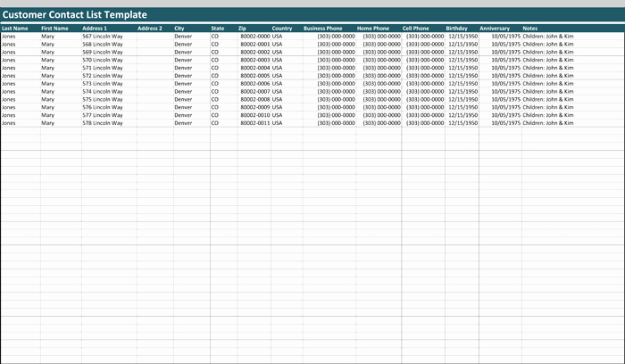Click the zip cell 80002-0002

point(255,52)
